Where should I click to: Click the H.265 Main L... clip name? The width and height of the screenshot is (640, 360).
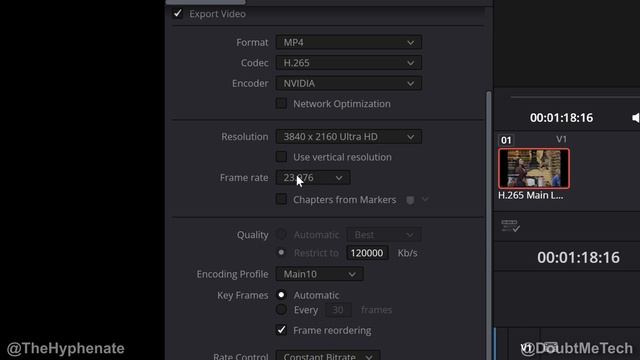pyautogui.click(x=531, y=196)
